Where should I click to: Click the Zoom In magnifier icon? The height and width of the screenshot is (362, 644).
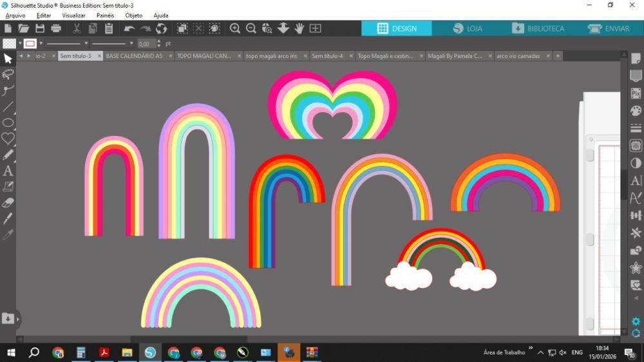click(x=235, y=28)
